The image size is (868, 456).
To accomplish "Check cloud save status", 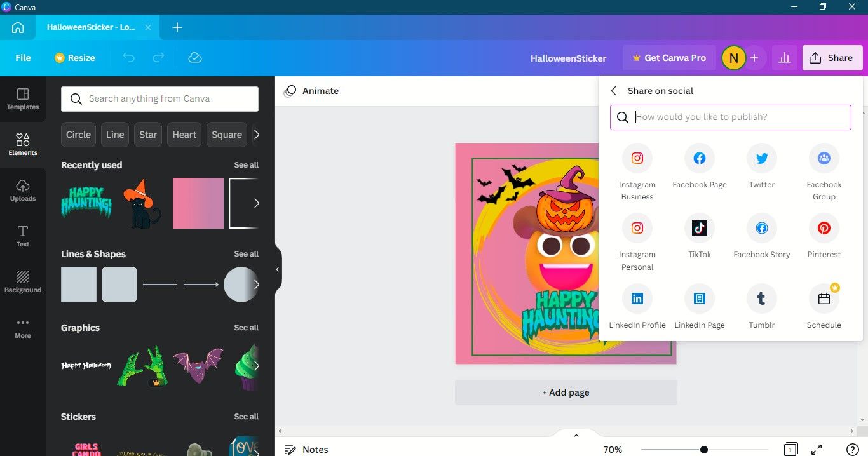I will pos(195,58).
